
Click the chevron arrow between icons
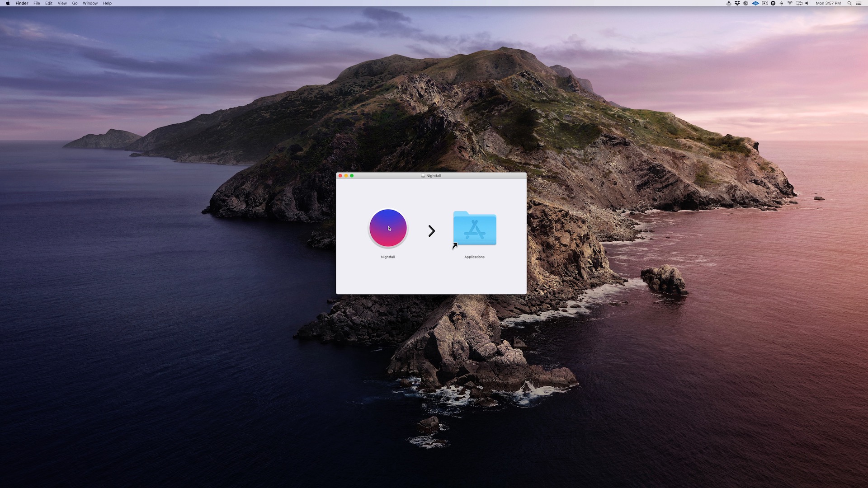[432, 231]
